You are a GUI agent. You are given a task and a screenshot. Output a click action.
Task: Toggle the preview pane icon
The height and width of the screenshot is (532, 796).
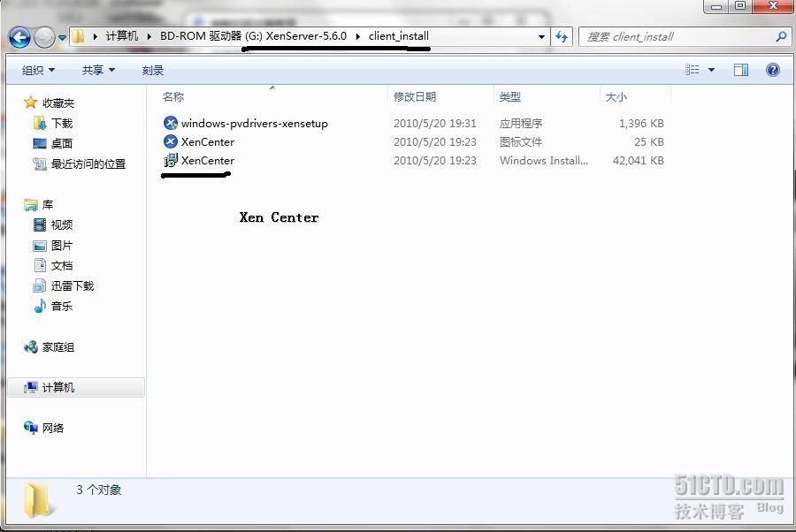point(740,70)
